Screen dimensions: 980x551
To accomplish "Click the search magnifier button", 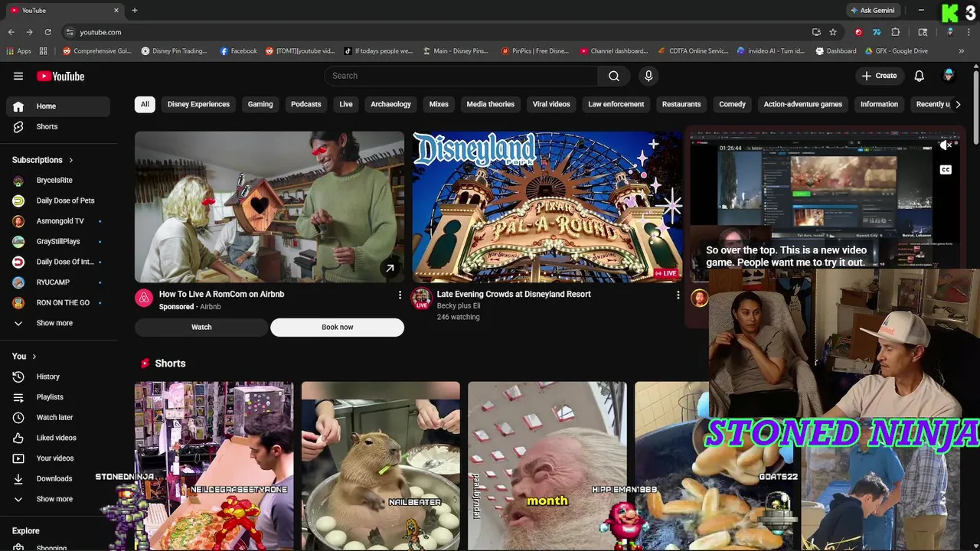I will (x=614, y=76).
